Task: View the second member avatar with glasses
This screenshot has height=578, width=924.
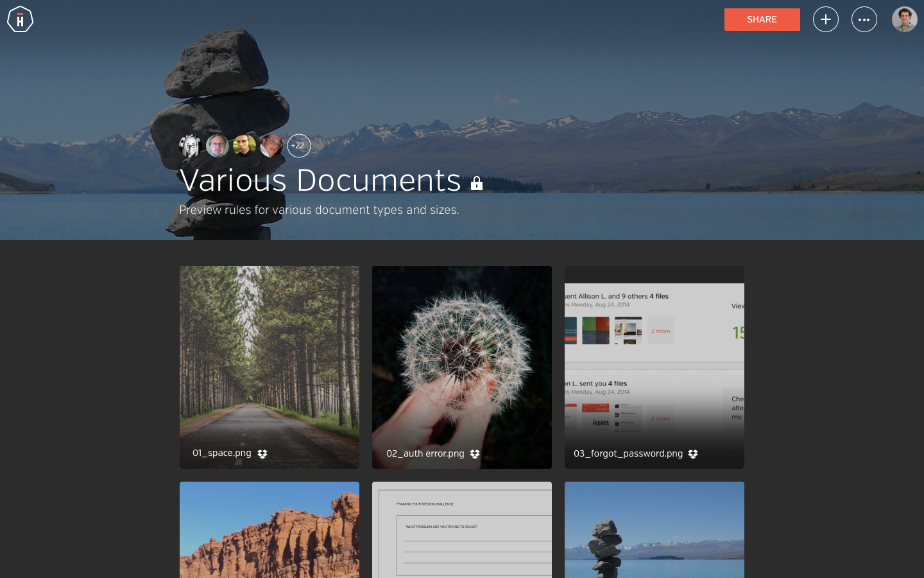Action: [x=218, y=146]
